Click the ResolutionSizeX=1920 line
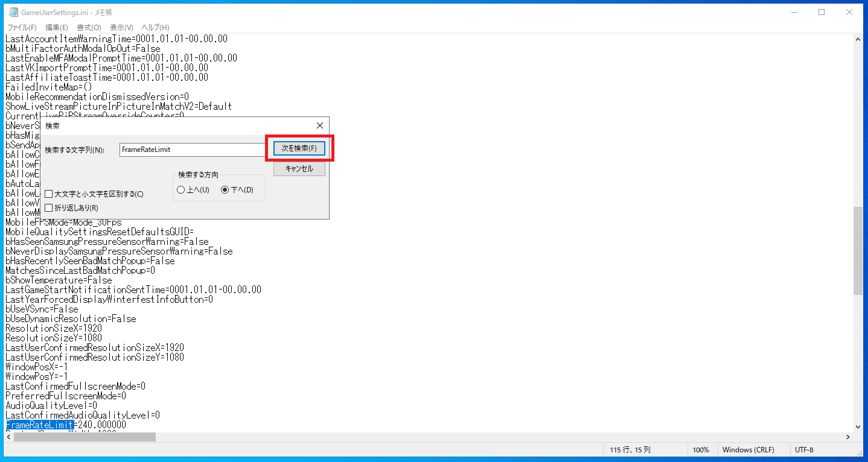This screenshot has height=462, width=868. pyautogui.click(x=54, y=328)
